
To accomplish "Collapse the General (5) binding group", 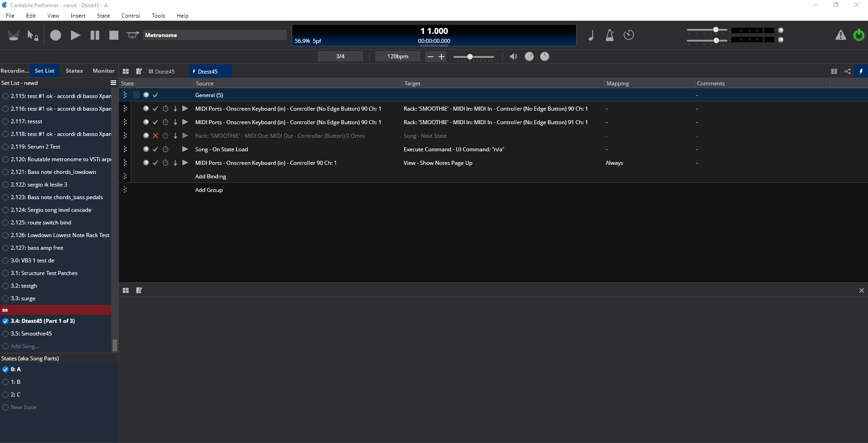I will 137,95.
